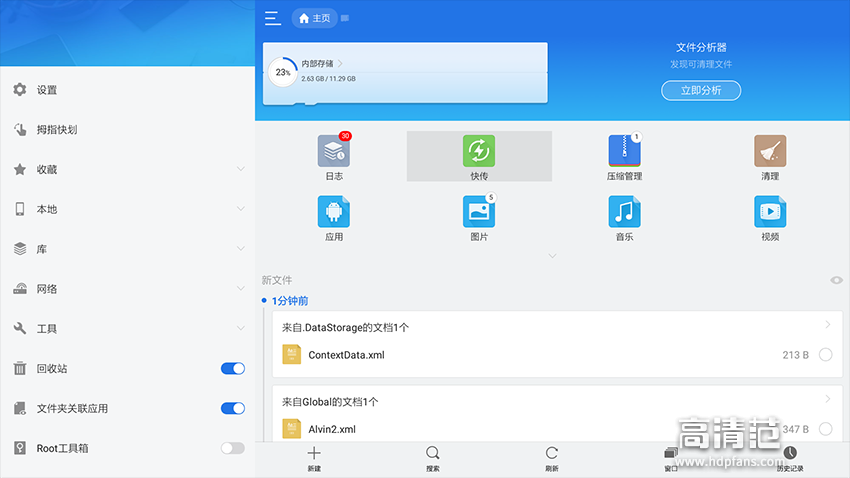Select the 主页 home tab

(314, 18)
